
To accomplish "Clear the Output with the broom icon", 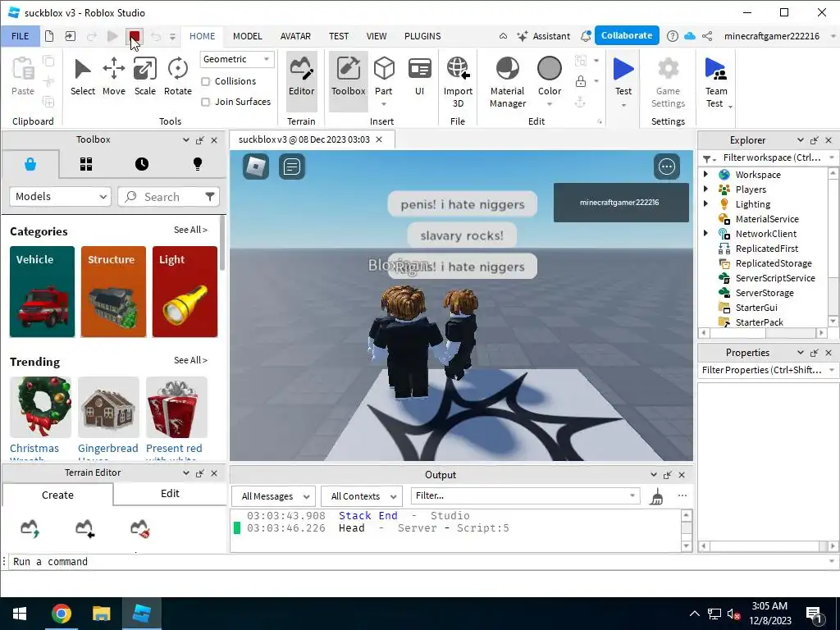I will pos(657,496).
